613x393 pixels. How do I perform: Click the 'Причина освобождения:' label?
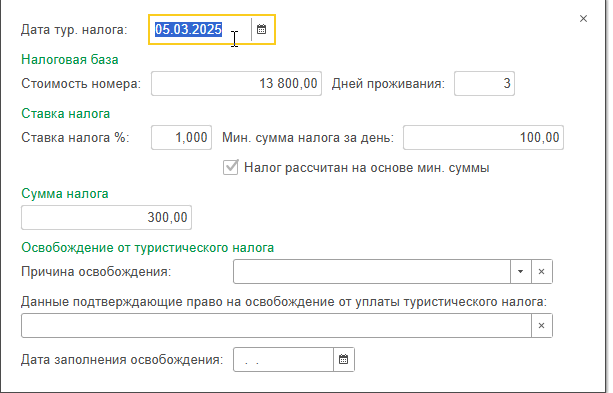coord(96,272)
